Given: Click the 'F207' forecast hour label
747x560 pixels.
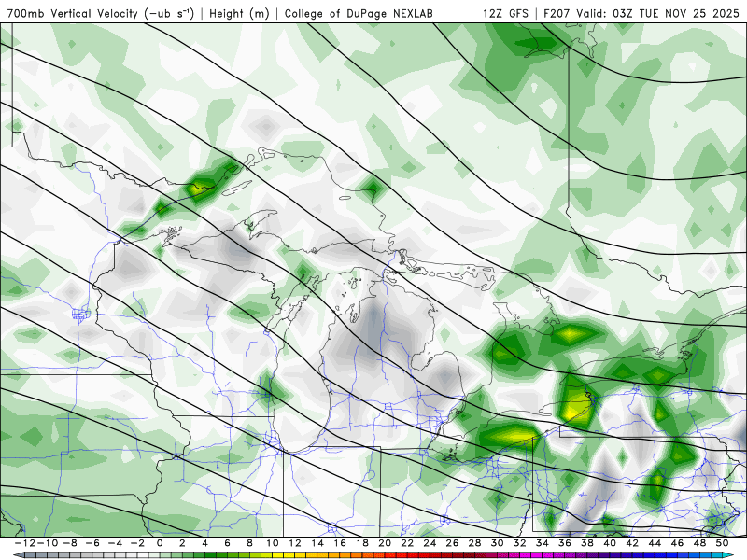Looking at the screenshot, I should [x=557, y=13].
